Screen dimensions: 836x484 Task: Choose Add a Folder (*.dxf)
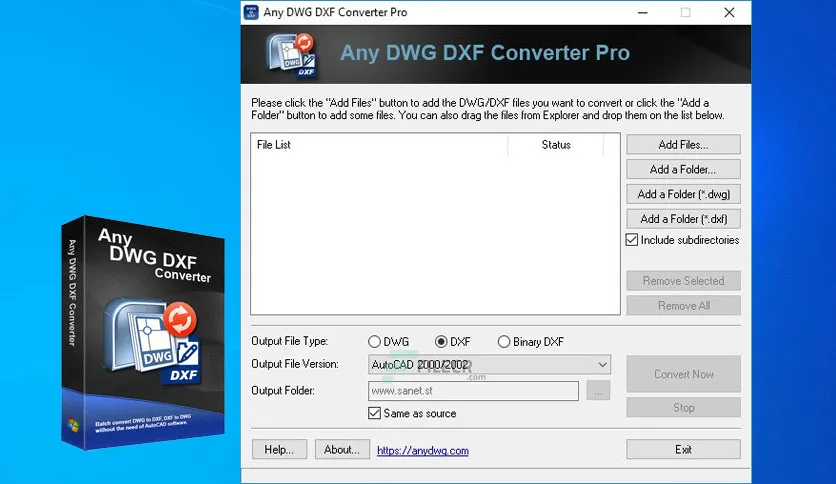(x=683, y=219)
